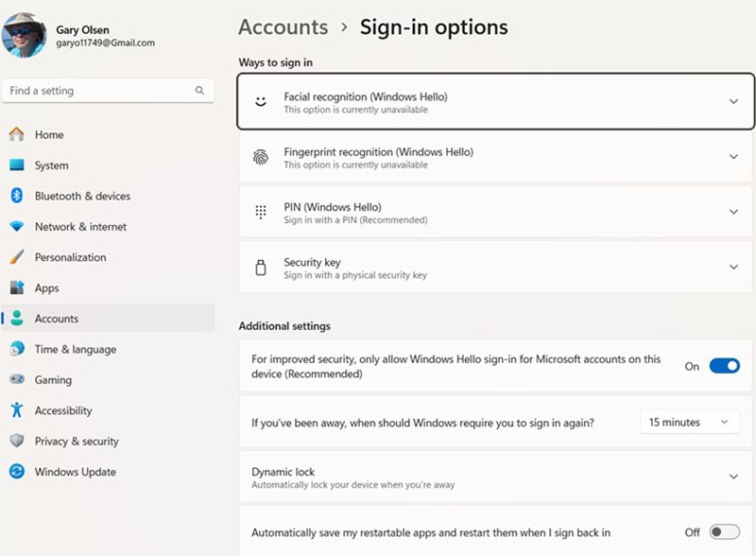Select the Accessibility figure icon

17,409
